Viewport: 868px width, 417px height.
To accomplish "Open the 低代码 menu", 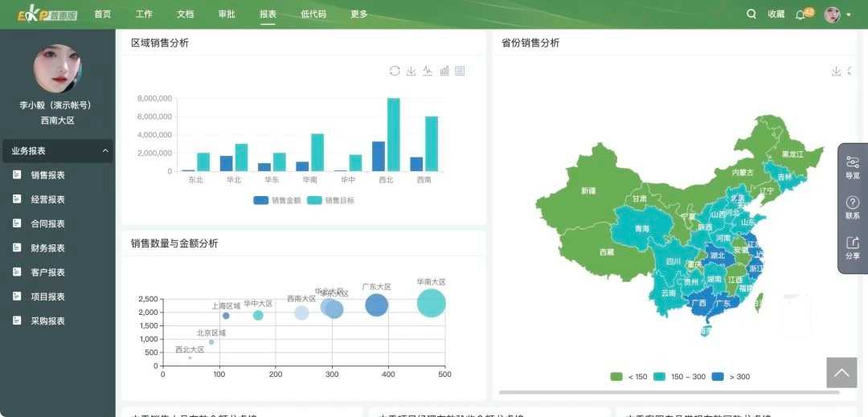I will pyautogui.click(x=313, y=14).
